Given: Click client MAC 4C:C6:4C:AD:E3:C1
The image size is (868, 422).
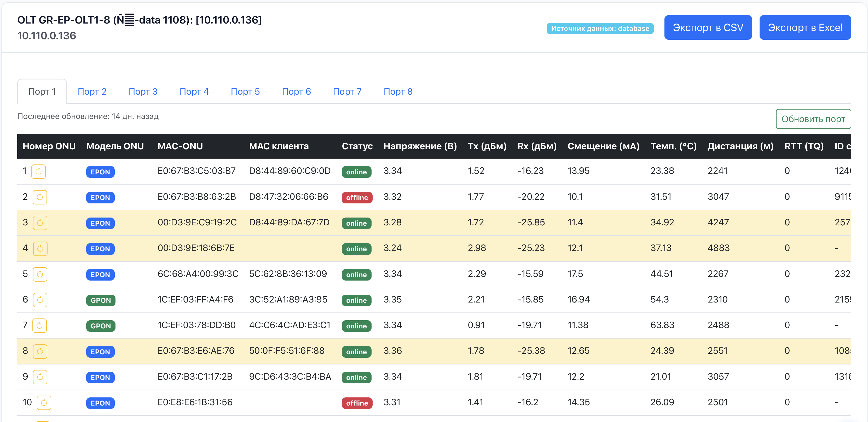Looking at the screenshot, I should coord(290,325).
